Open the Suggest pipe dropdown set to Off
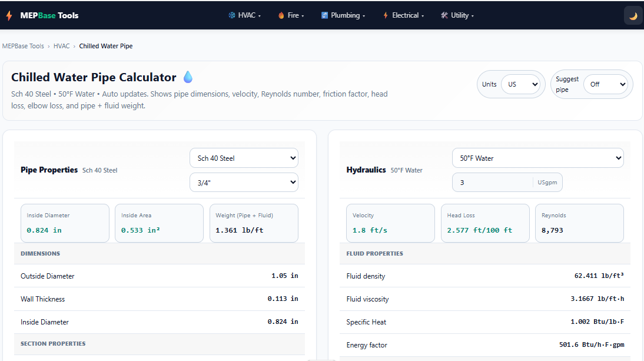 pyautogui.click(x=605, y=84)
